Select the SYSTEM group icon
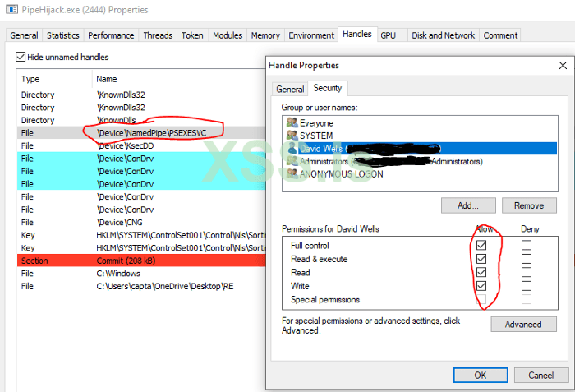 [292, 136]
